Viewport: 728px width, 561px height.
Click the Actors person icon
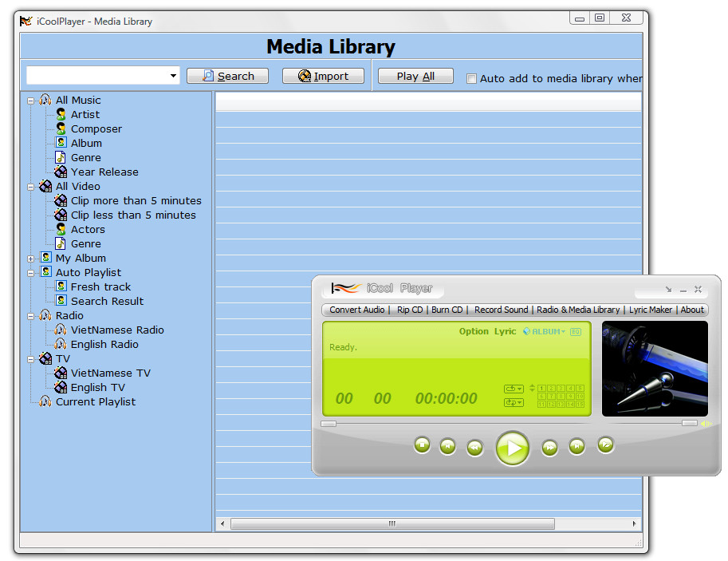61,229
